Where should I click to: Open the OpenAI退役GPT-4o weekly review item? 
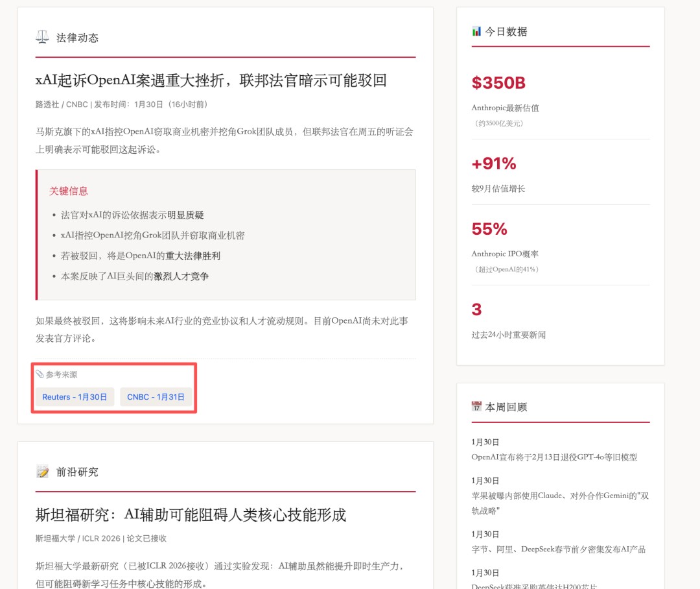pos(554,457)
